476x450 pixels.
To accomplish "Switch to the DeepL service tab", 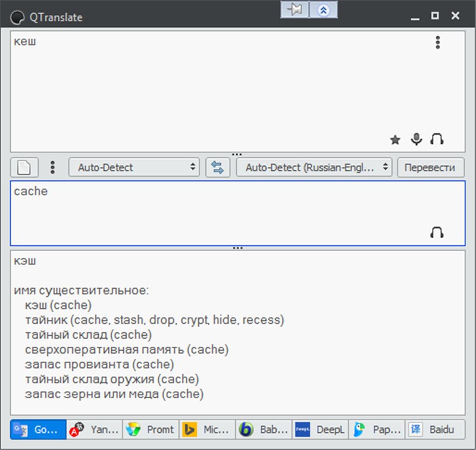I will coord(320,429).
